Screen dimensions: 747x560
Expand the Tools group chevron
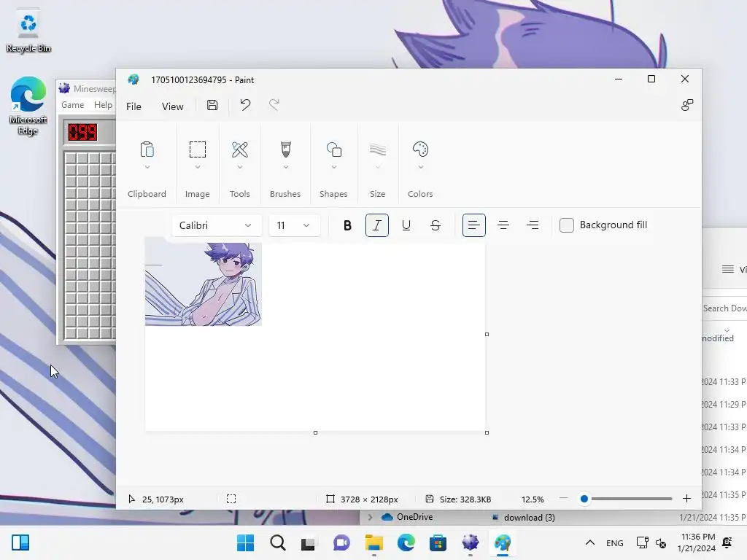[239, 167]
